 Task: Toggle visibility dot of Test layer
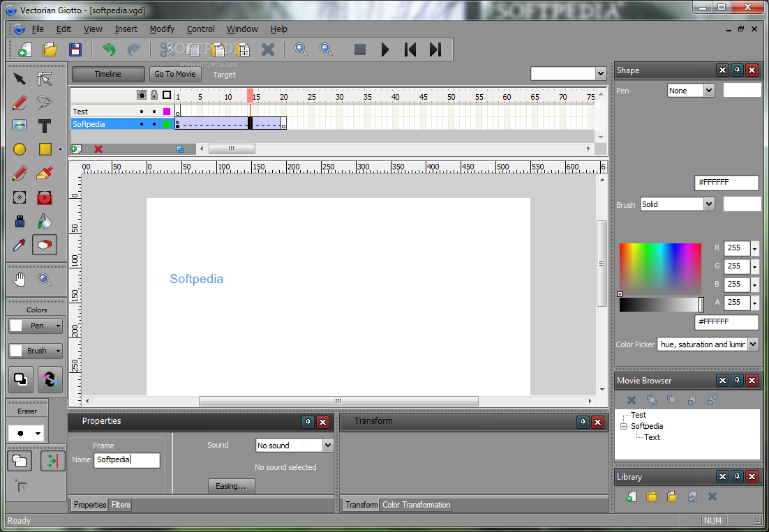(142, 112)
